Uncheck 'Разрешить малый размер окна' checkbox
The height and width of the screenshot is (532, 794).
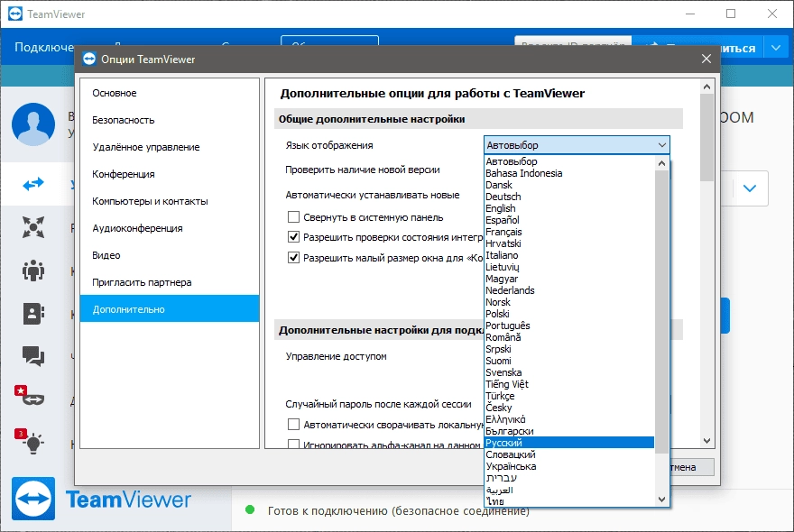293,258
